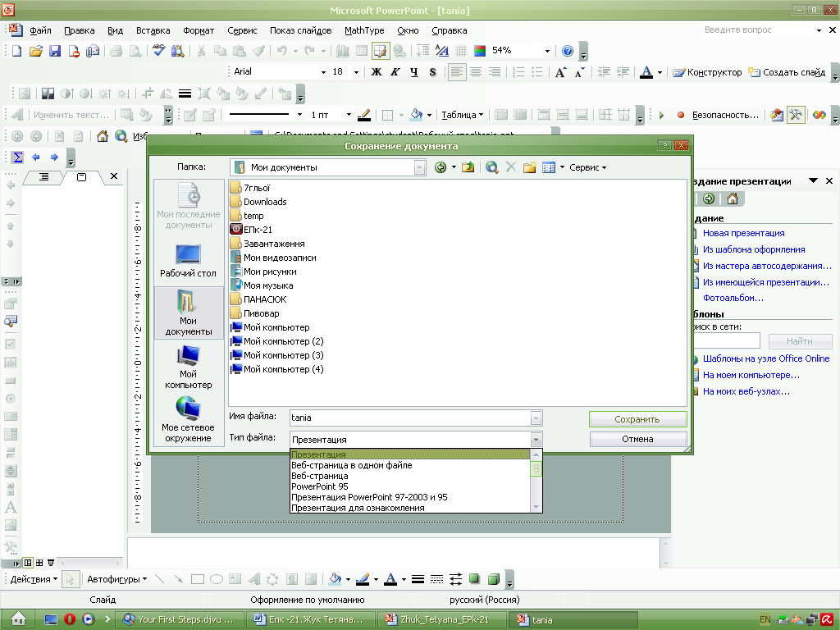Click Search the Web icon in dialog
840x630 pixels.
[x=491, y=167]
